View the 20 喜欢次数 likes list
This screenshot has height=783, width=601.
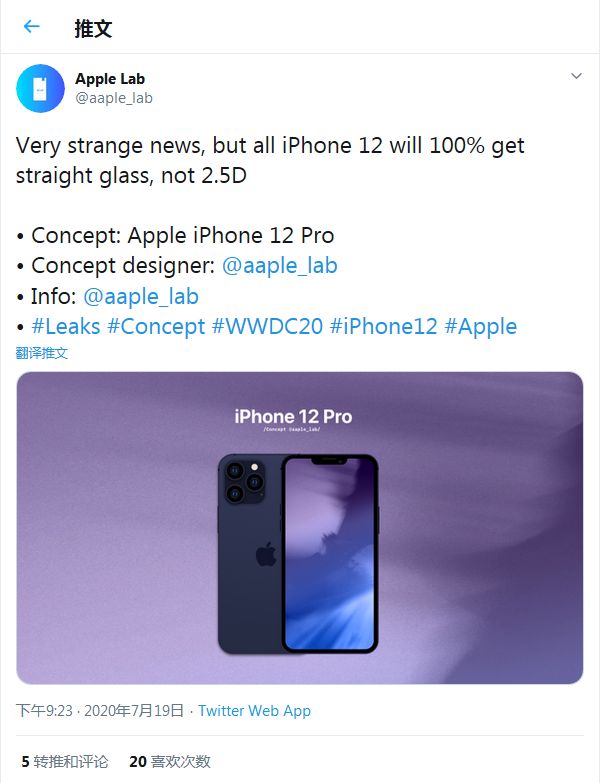coord(170,761)
